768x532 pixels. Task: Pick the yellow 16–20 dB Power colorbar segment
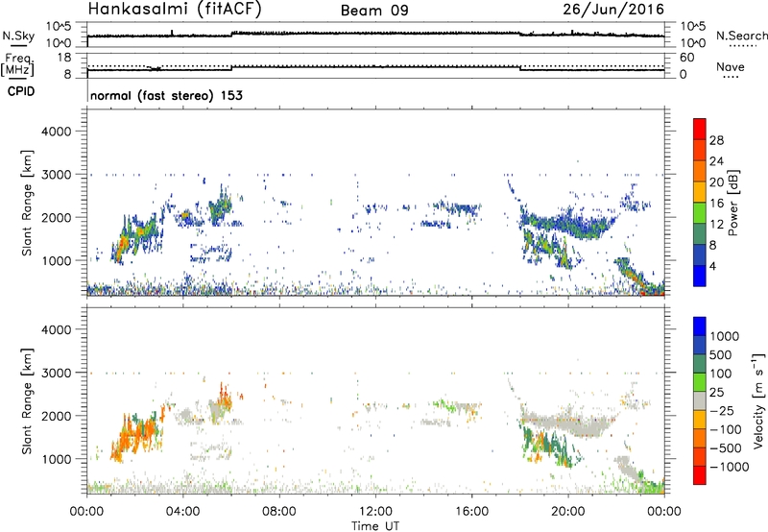click(x=700, y=192)
